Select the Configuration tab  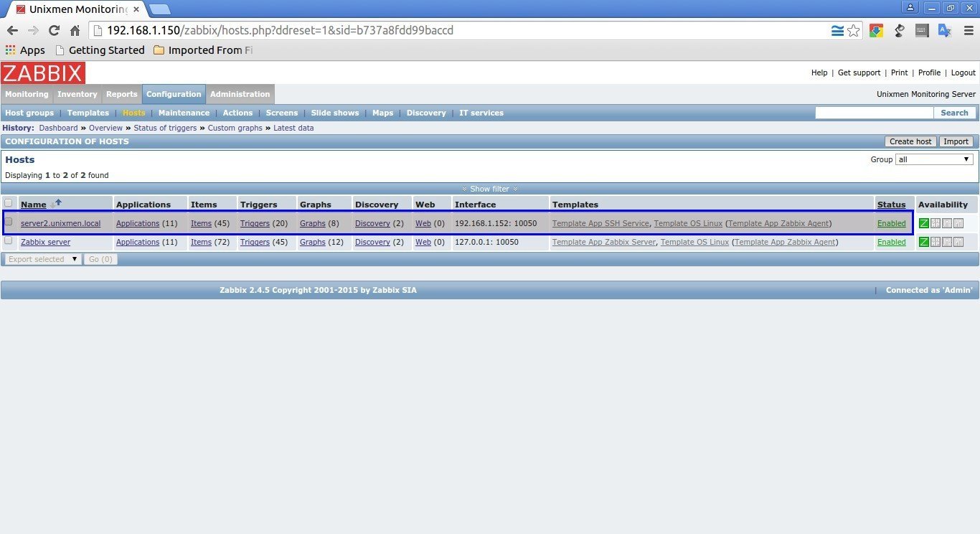(174, 94)
